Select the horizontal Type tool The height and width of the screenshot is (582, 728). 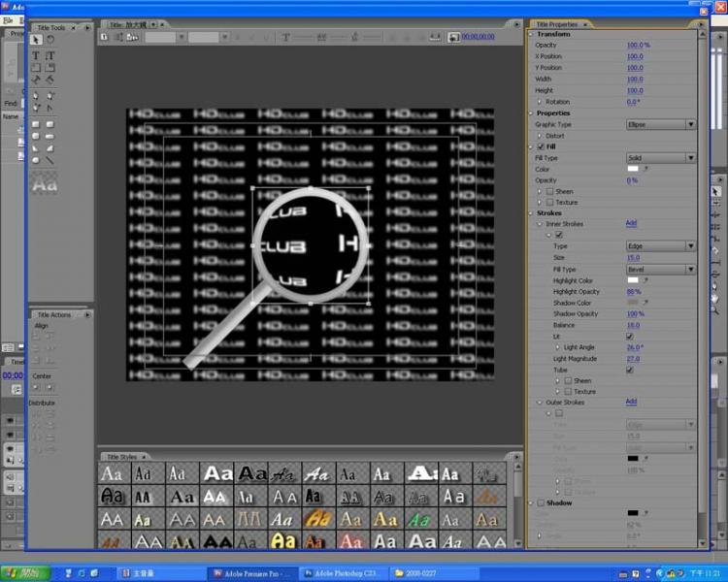[36, 56]
